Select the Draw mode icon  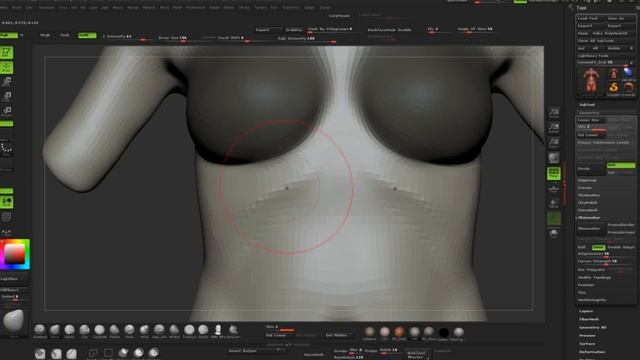(x=7, y=67)
